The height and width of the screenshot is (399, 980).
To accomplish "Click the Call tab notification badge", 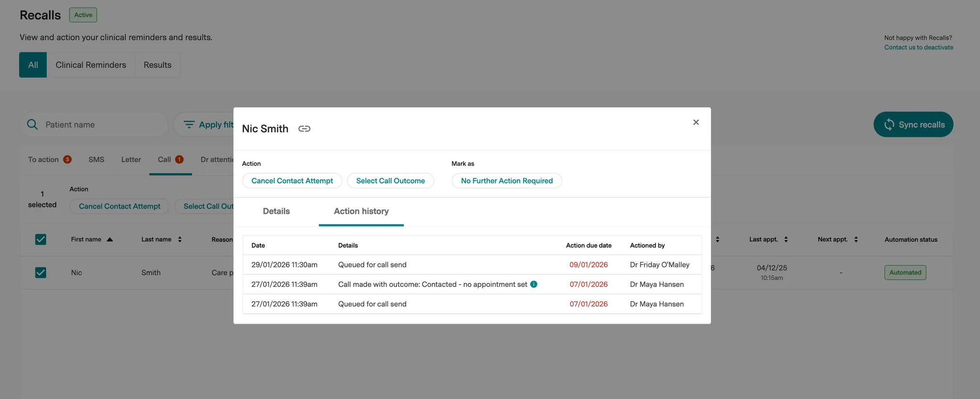I will (x=179, y=160).
